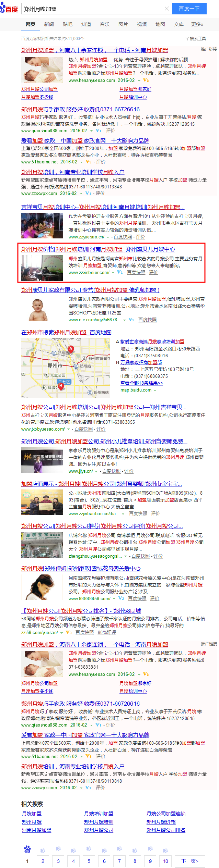Click V1 badge after first qiaoshou888.com URL

(x=99, y=131)
